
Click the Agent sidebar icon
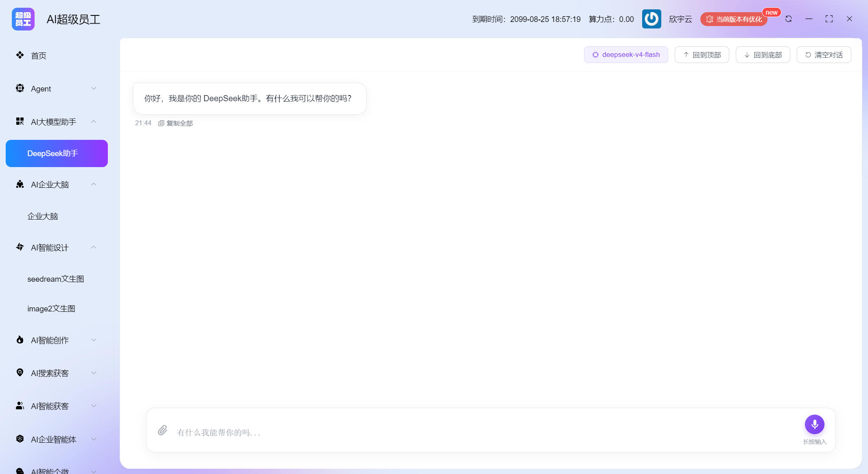coord(20,88)
